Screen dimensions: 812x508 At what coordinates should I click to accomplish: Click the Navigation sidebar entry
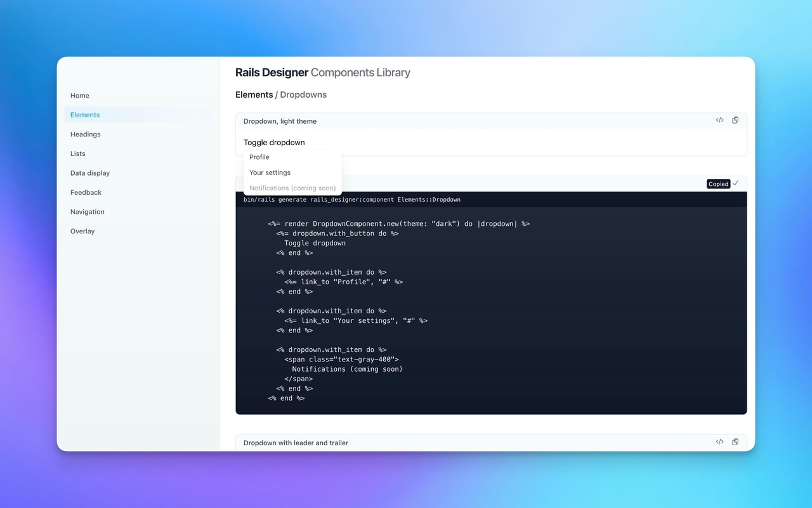[87, 211]
